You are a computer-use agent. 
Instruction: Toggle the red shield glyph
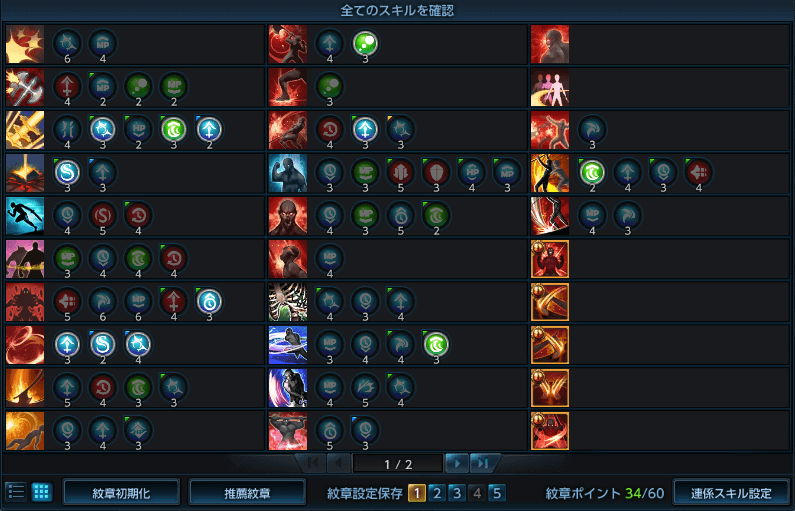[x=437, y=172]
